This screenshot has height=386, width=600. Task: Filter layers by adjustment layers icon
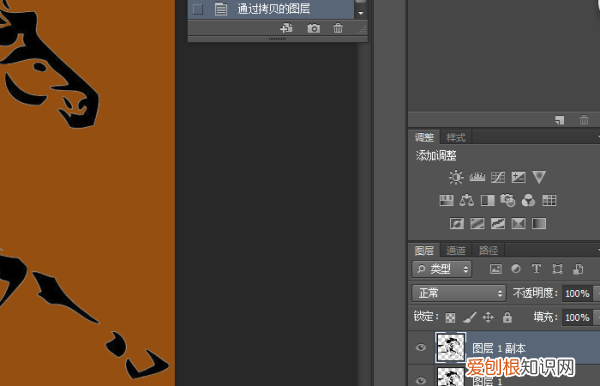click(516, 269)
